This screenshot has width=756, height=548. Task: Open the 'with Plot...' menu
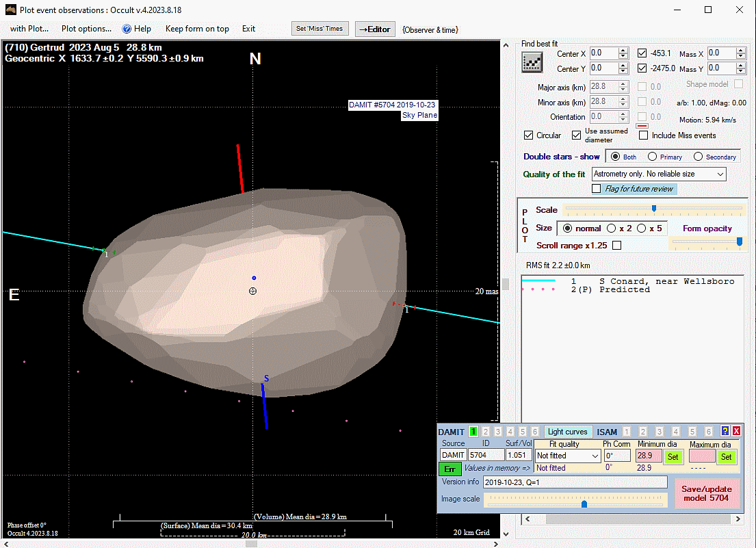tap(29, 29)
